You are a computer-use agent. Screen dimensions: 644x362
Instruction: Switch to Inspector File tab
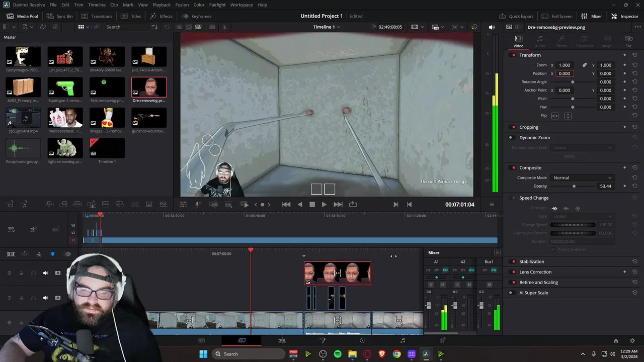pyautogui.click(x=628, y=41)
